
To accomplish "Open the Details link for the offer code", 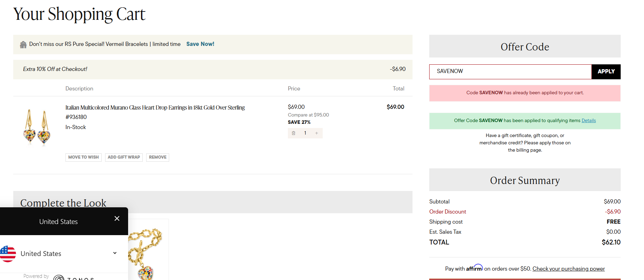I will coord(588,121).
